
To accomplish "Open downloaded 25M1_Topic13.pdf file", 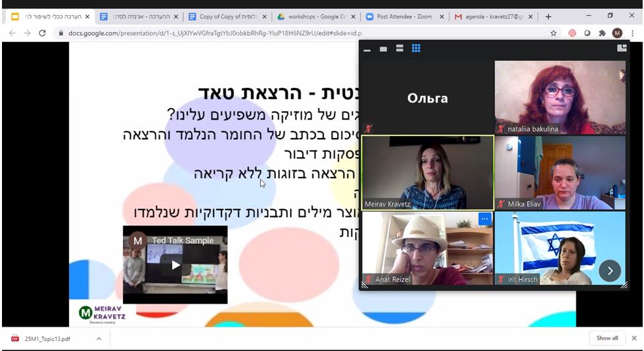I will coord(47,339).
